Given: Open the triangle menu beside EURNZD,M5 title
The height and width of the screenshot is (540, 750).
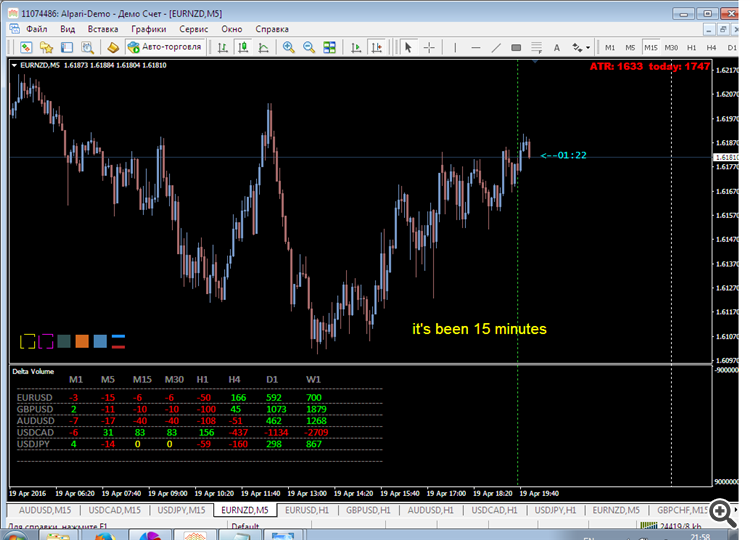Looking at the screenshot, I should point(14,65).
